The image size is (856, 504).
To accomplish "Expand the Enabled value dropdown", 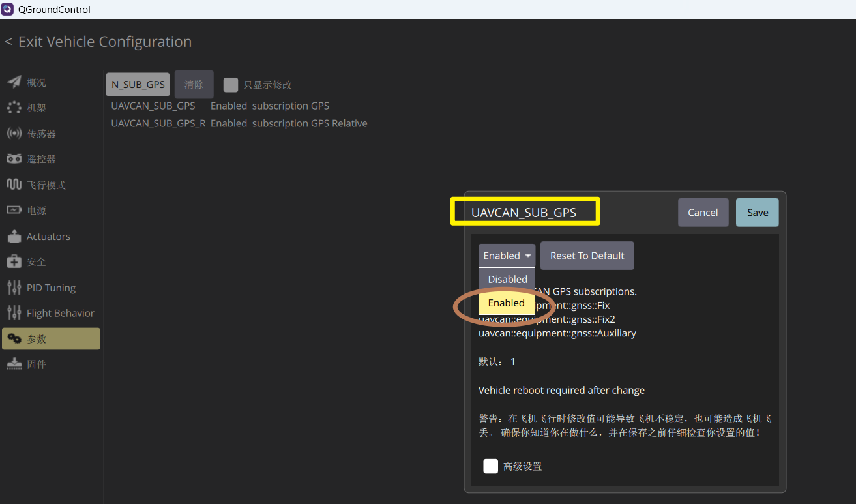I will tap(507, 256).
